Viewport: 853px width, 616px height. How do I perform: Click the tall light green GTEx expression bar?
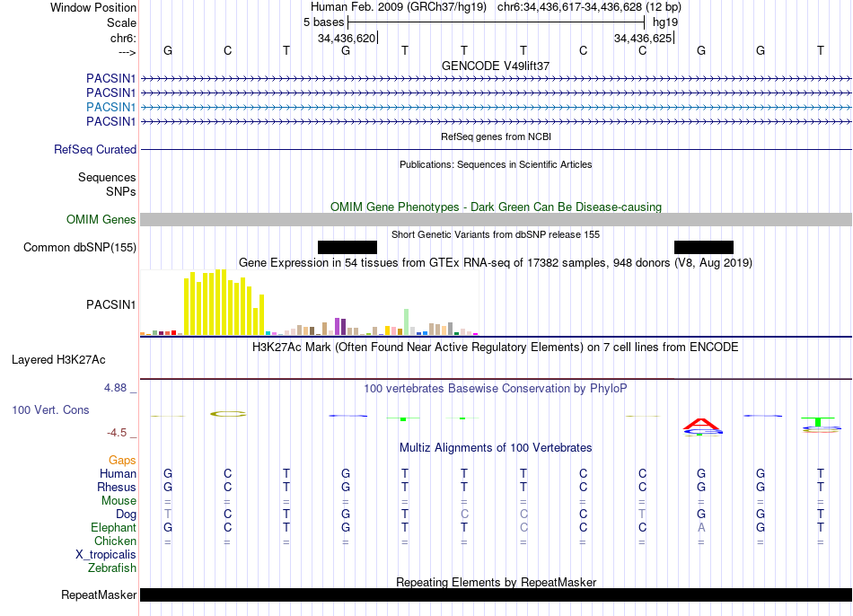point(406,321)
